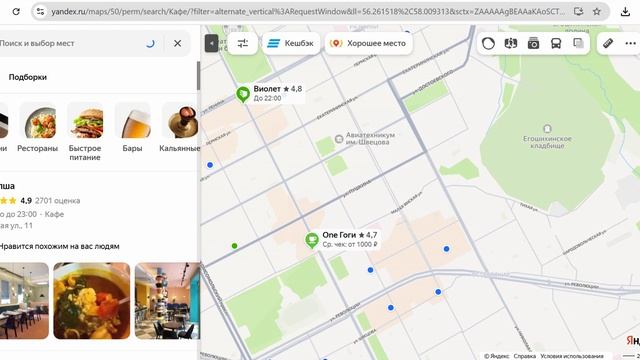The width and height of the screenshot is (640, 360).
Task: Select the Быстрое питание category
Action: tap(85, 132)
